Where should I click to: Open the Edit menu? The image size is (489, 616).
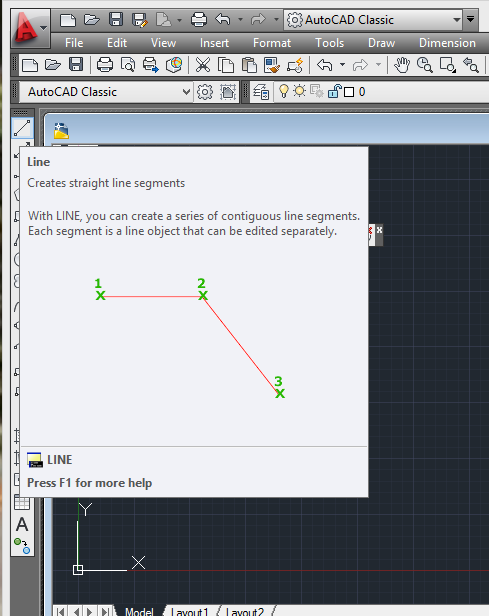(117, 42)
